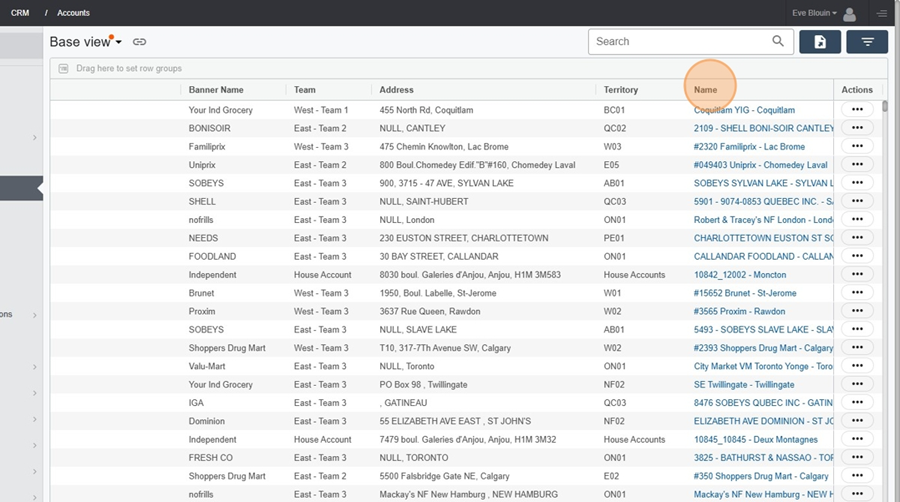900x502 pixels.
Task: Open #350 Shoppers Drug Mart - Calgary link
Action: tap(761, 476)
